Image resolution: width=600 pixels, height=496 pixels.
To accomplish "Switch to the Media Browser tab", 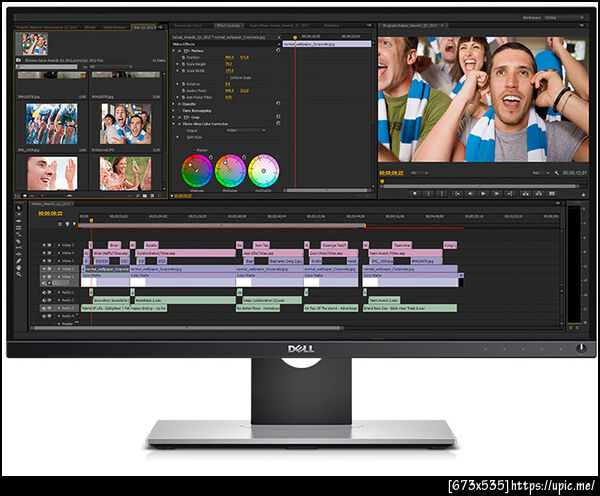I will point(114,27).
